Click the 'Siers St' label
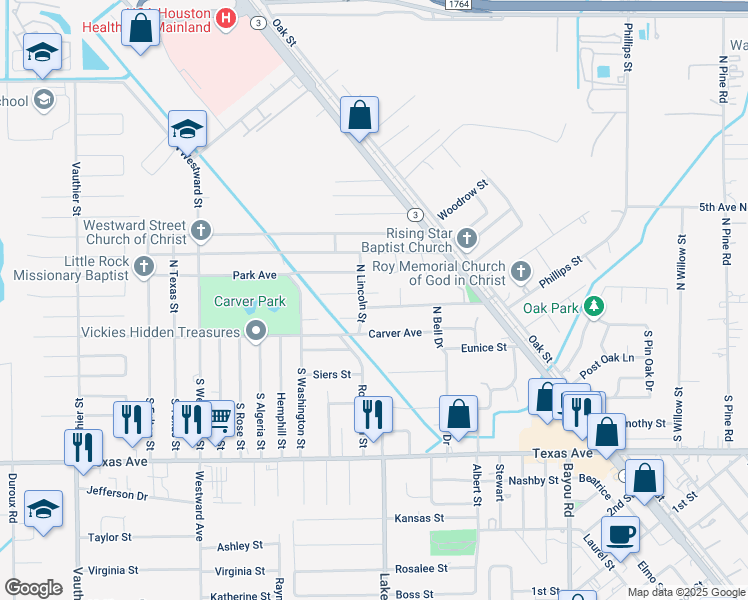This screenshot has height=600, width=748. [332, 374]
